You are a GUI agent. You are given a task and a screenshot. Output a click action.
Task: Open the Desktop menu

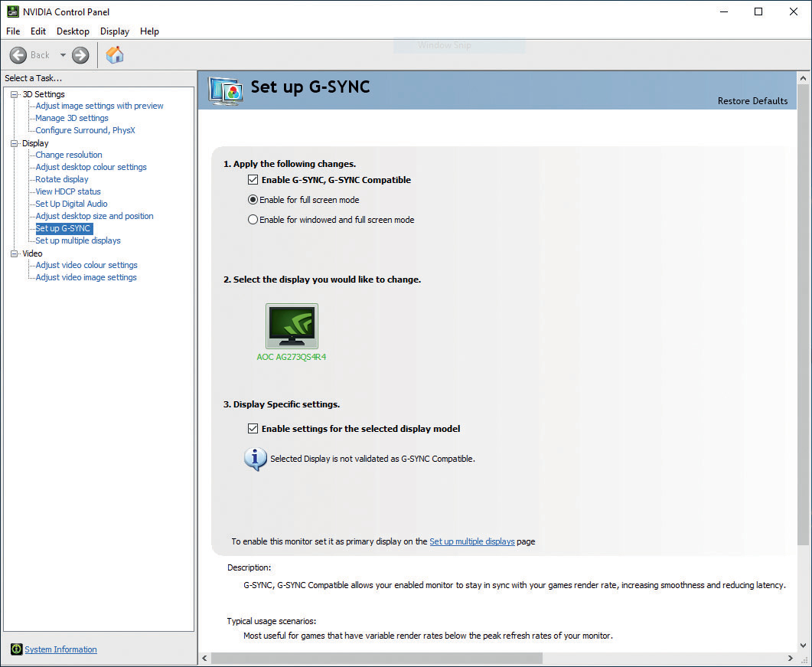coord(73,31)
